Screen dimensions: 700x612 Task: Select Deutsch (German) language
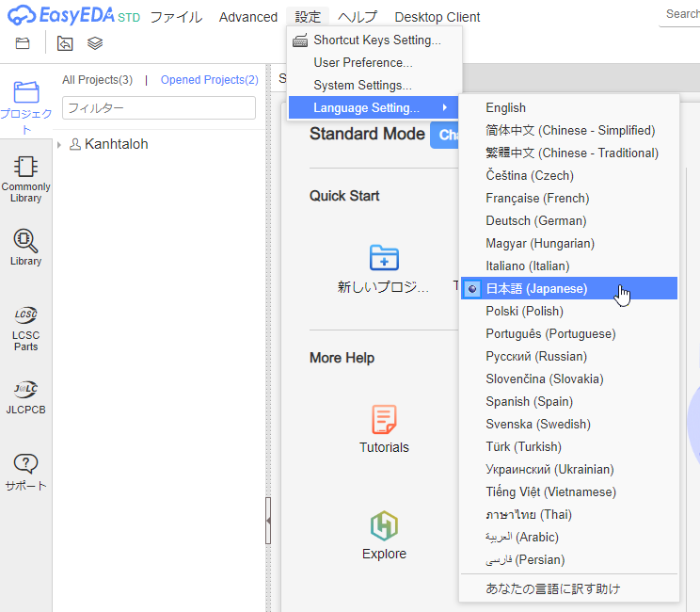[568, 220]
